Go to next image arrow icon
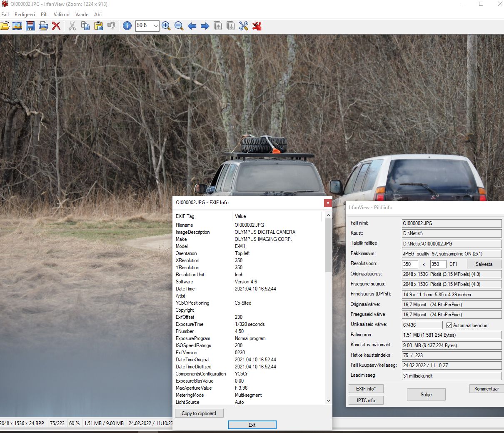 pos(205,26)
